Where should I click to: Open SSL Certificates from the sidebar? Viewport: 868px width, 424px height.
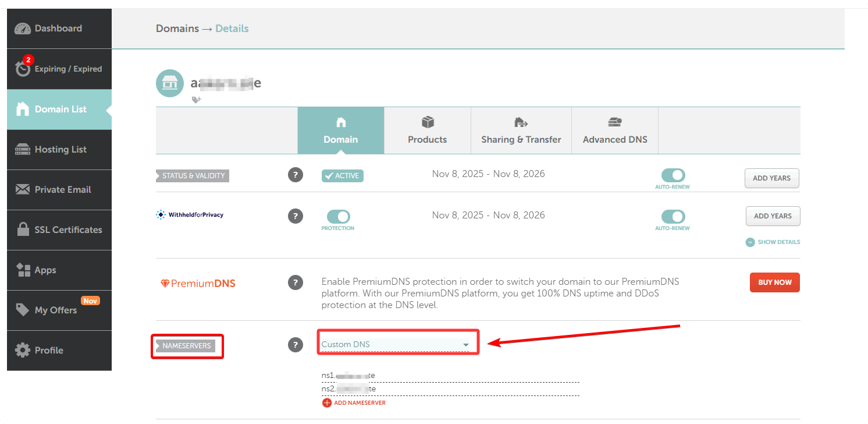59,229
